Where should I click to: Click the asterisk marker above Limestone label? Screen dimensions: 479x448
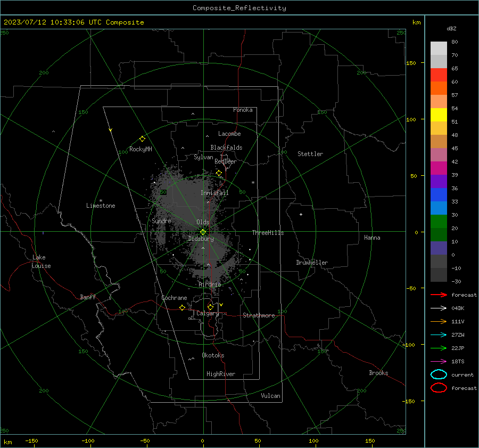(101, 201)
